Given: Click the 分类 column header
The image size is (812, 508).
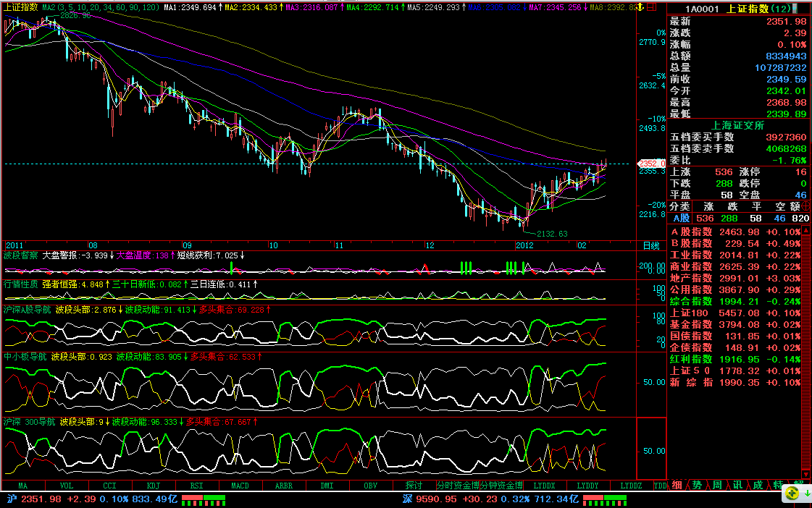Looking at the screenshot, I should (x=679, y=206).
